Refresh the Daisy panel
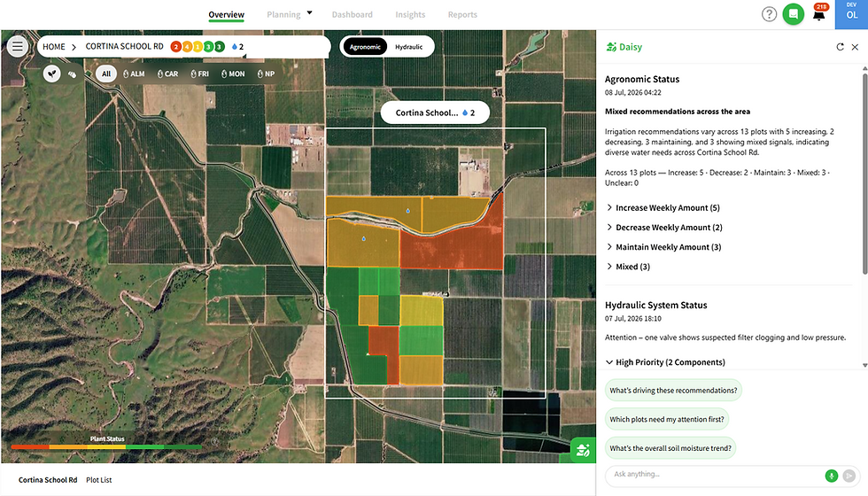Image resolution: width=868 pixels, height=496 pixels. (840, 47)
